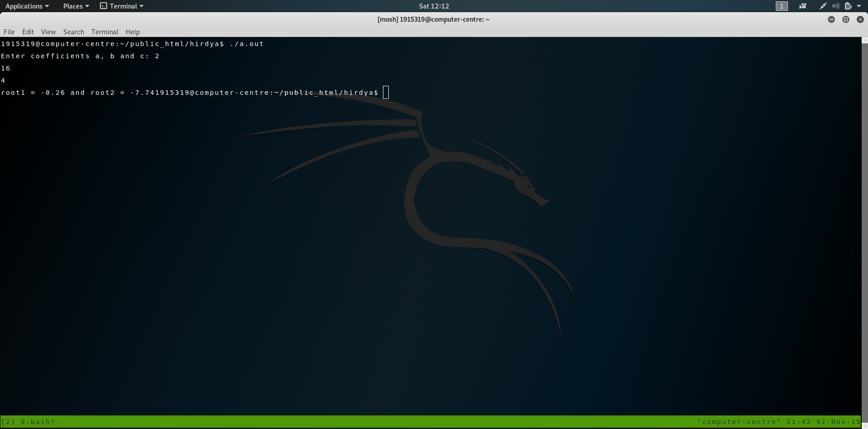Open the screen recorder camera icon

point(803,6)
